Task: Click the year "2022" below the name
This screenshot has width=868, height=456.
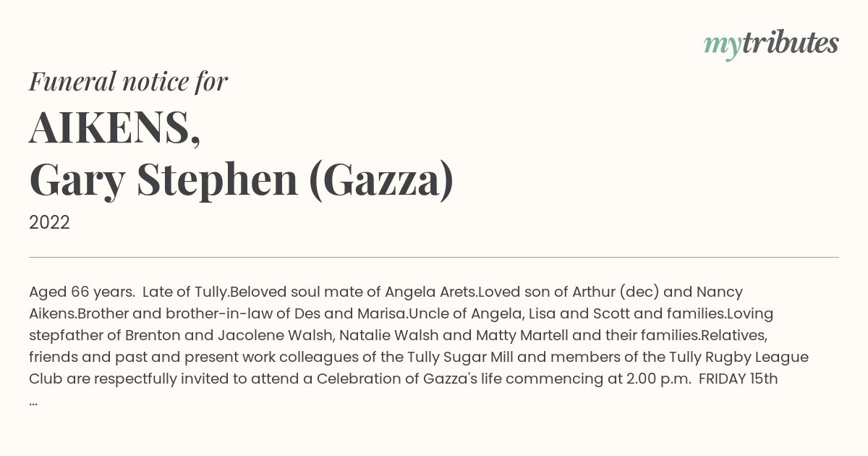Action: (x=49, y=223)
